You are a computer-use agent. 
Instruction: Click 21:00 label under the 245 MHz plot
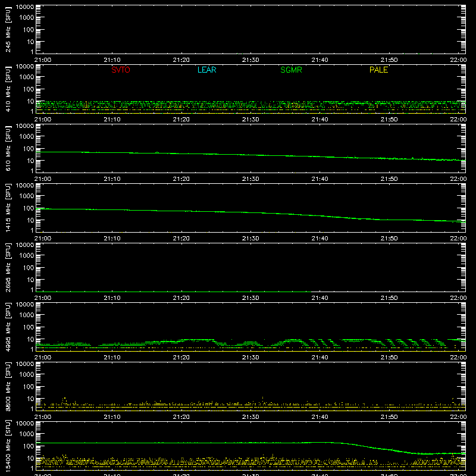(x=43, y=60)
